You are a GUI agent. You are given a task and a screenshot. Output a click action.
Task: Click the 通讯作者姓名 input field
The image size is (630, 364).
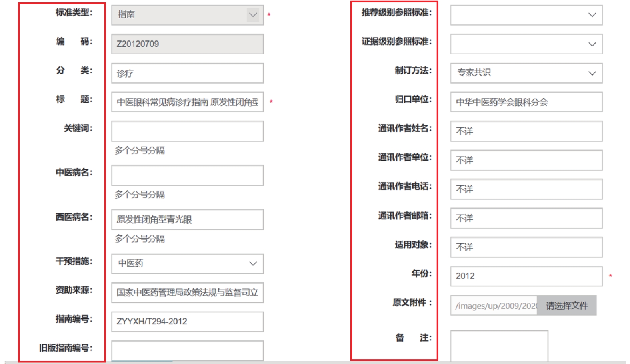pyautogui.click(x=526, y=131)
